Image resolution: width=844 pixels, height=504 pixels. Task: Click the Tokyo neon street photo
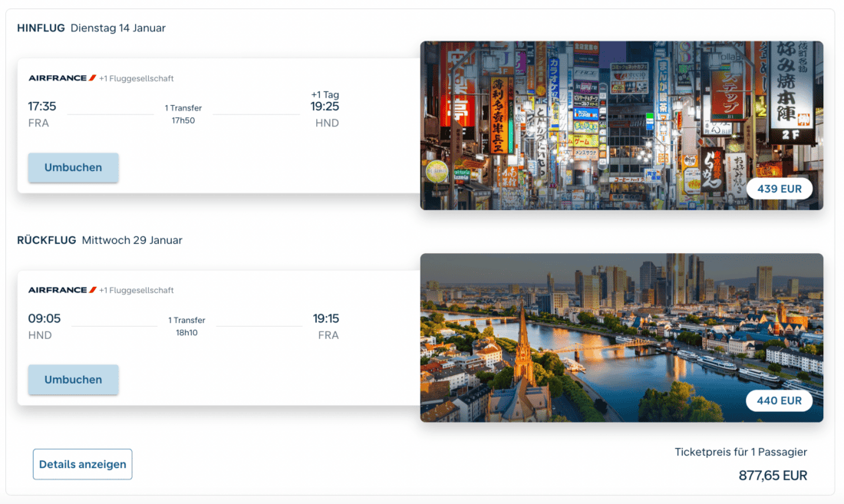tap(621, 125)
